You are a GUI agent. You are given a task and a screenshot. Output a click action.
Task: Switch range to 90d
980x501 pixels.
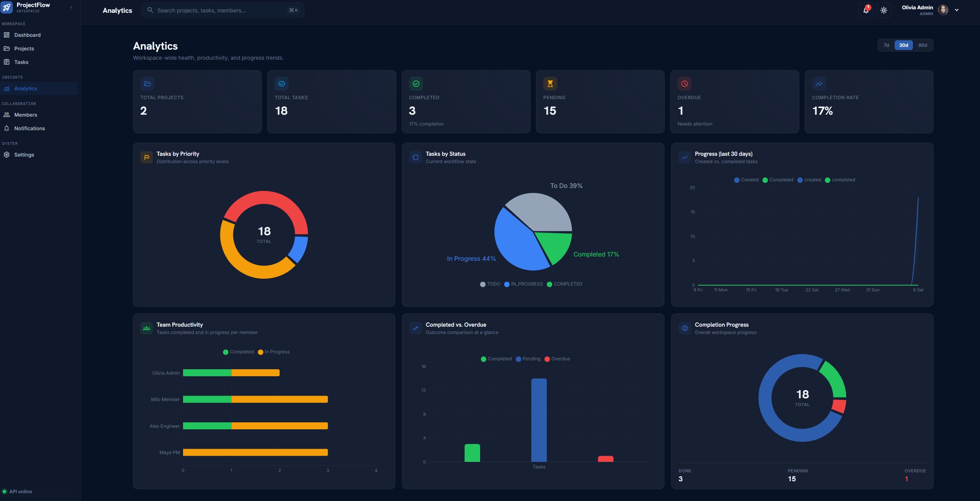[x=923, y=45]
